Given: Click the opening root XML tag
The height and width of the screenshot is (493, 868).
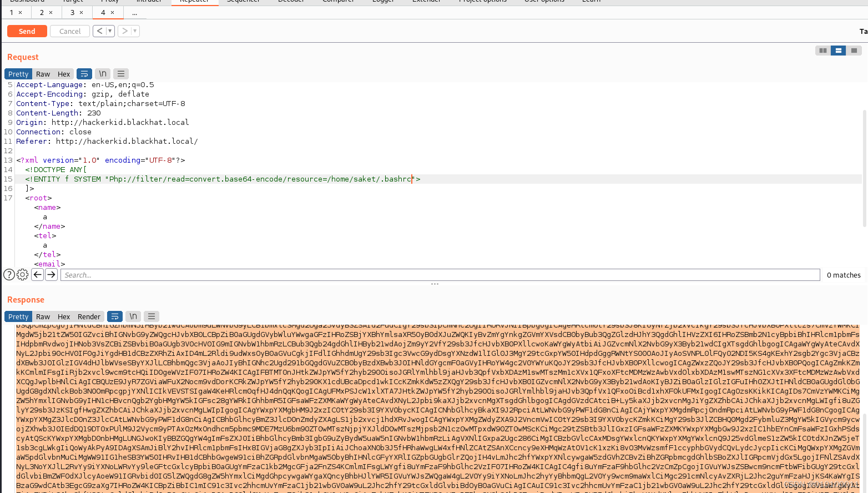Looking at the screenshot, I should [x=38, y=198].
